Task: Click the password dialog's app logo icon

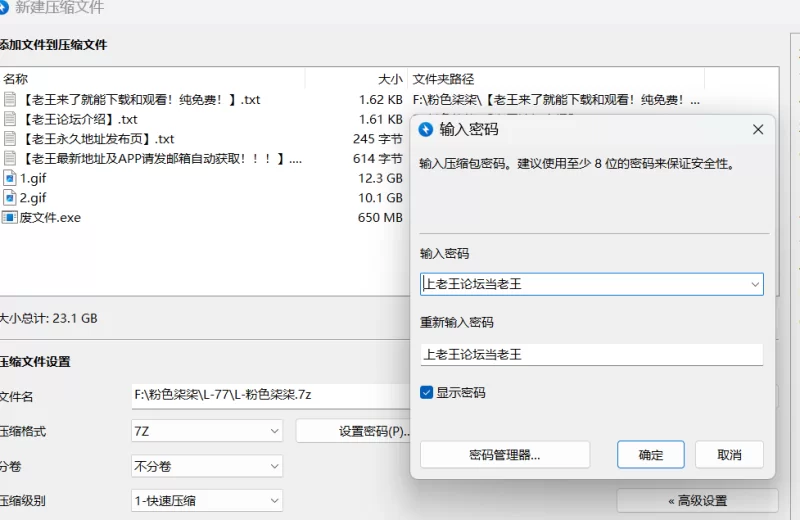Action: [426, 129]
